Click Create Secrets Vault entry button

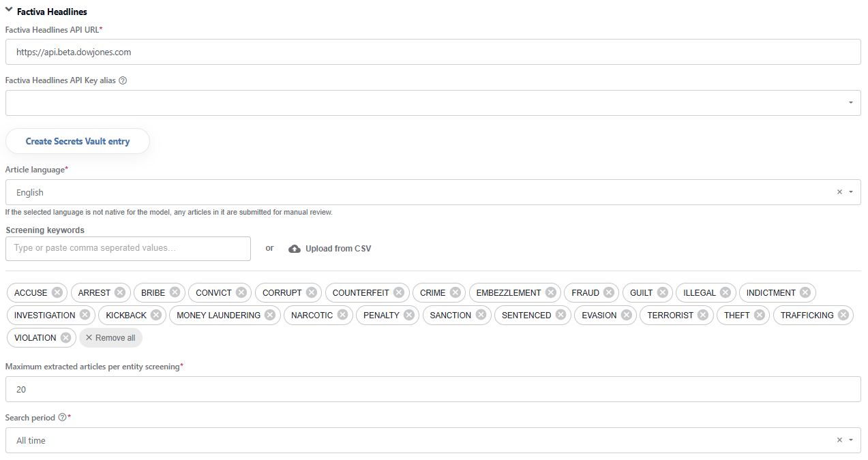pyautogui.click(x=78, y=141)
